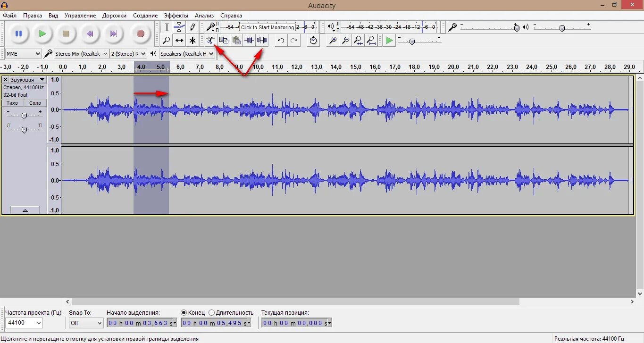Open the Эффекты menu

pos(176,16)
